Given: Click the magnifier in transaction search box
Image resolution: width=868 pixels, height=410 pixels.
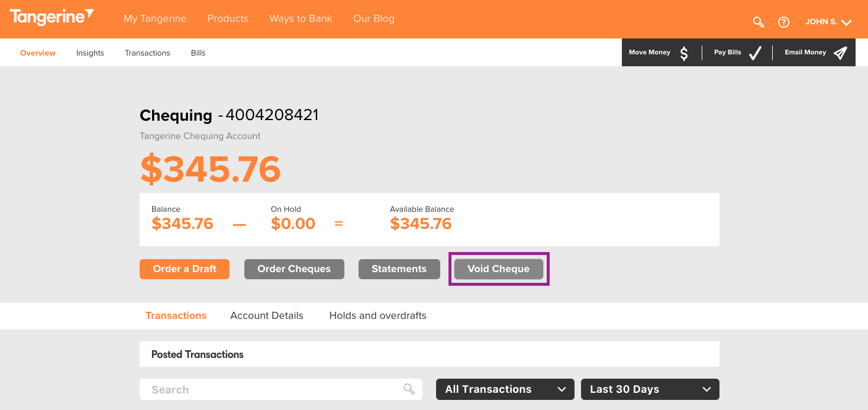Looking at the screenshot, I should tap(409, 389).
